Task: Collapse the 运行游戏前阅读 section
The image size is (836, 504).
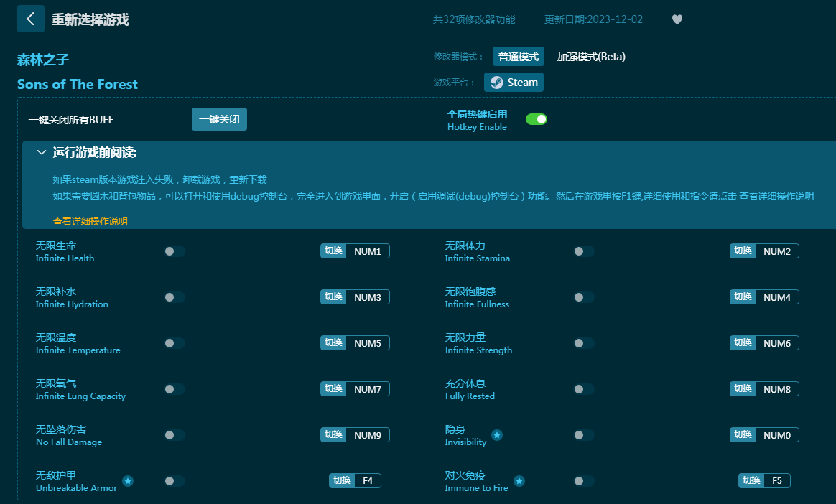Action: (x=42, y=153)
